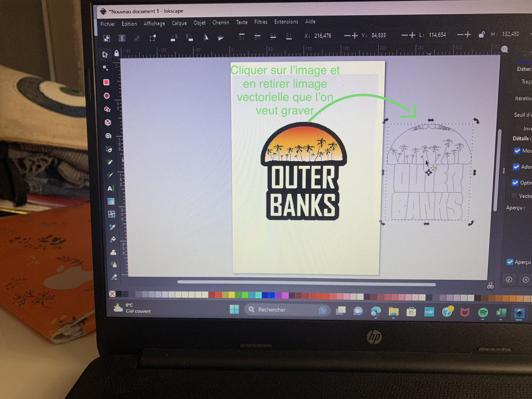Open the Fichier menu
The height and width of the screenshot is (399, 532).
pos(108,24)
